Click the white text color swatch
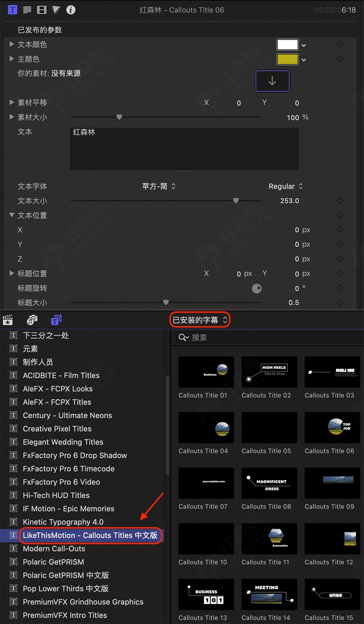The image size is (364, 624). (x=287, y=44)
